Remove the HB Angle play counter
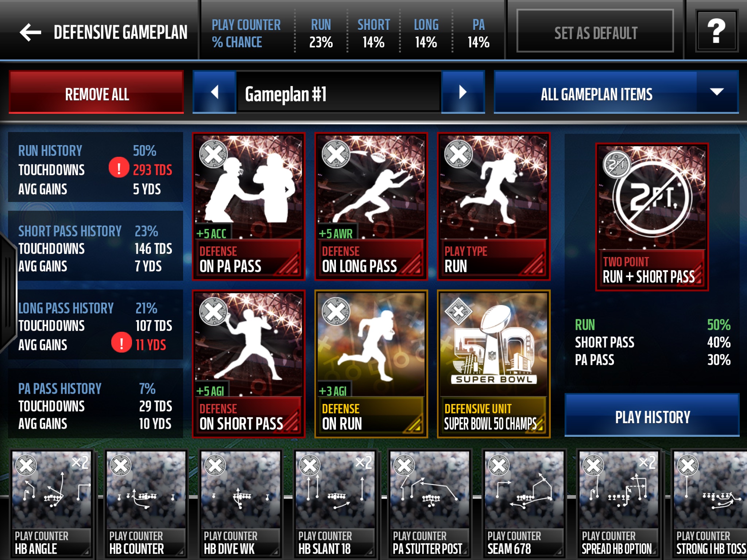747x560 pixels. (26, 465)
